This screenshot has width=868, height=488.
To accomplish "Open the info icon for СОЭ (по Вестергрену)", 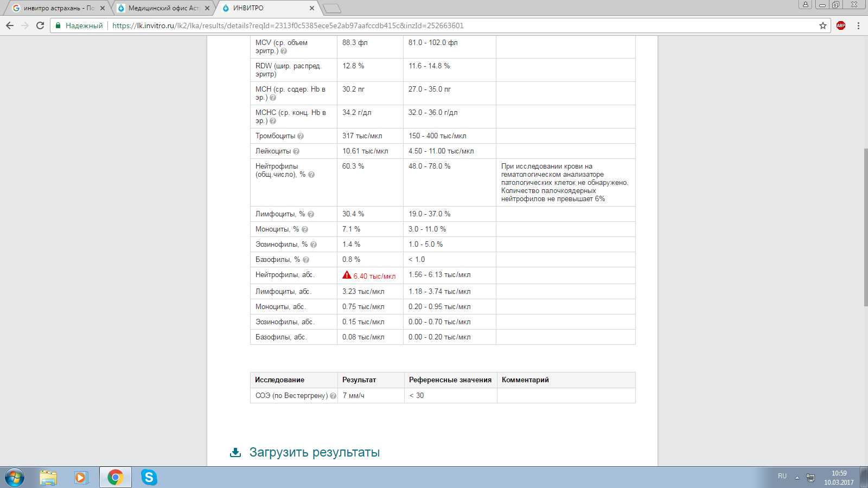I will click(x=333, y=396).
